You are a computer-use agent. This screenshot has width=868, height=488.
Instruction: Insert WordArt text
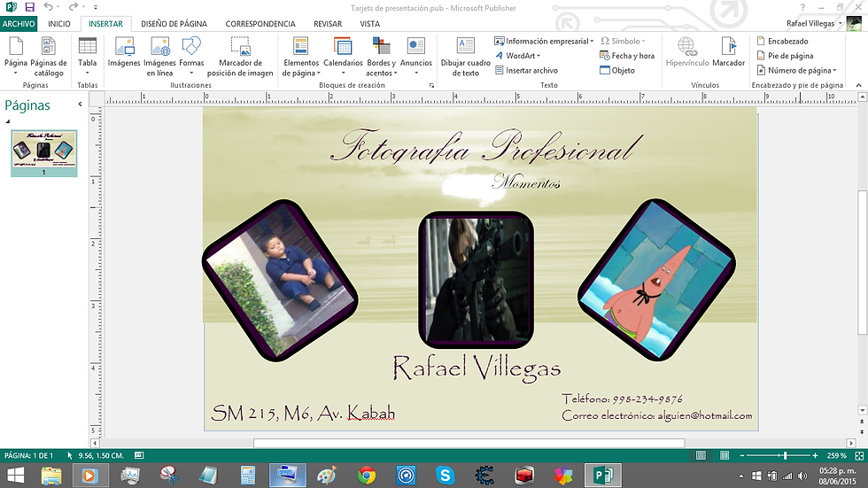517,56
